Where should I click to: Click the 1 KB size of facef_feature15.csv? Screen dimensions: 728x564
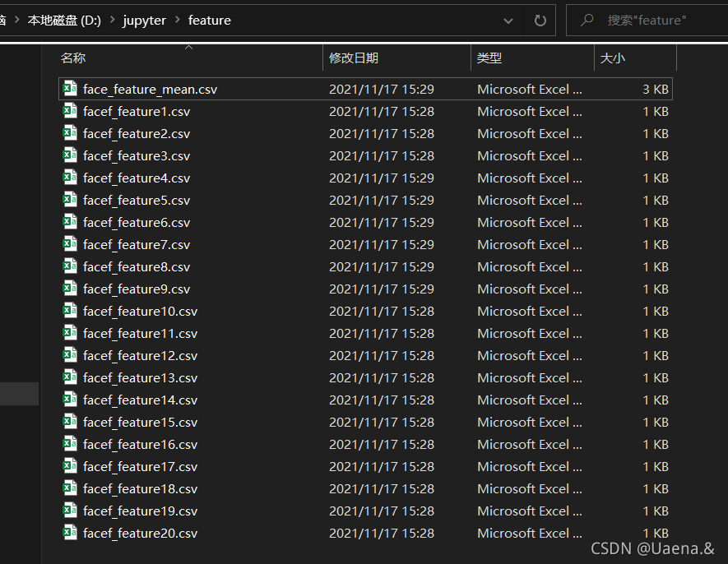pyautogui.click(x=655, y=423)
